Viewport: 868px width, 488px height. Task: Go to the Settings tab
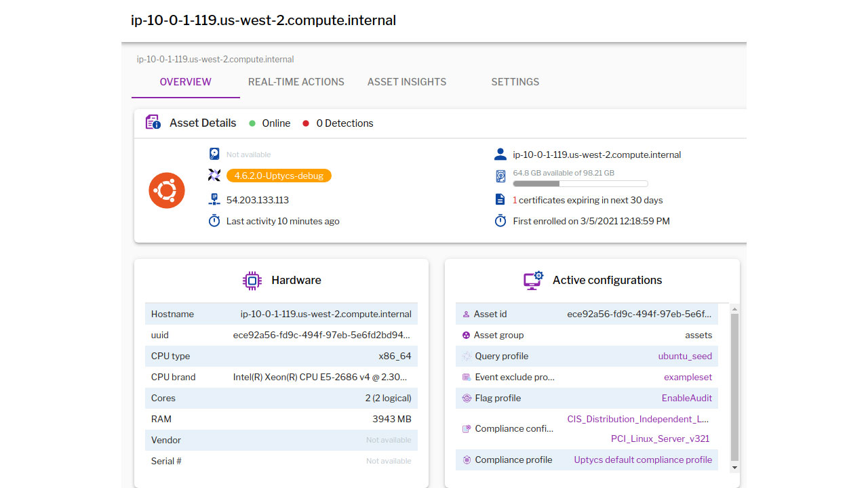[x=515, y=82]
